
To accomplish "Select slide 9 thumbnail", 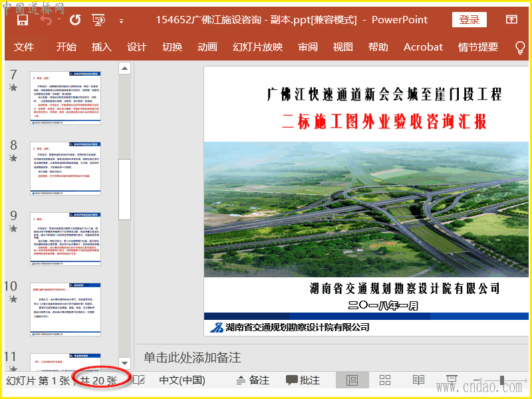I will tap(65, 239).
